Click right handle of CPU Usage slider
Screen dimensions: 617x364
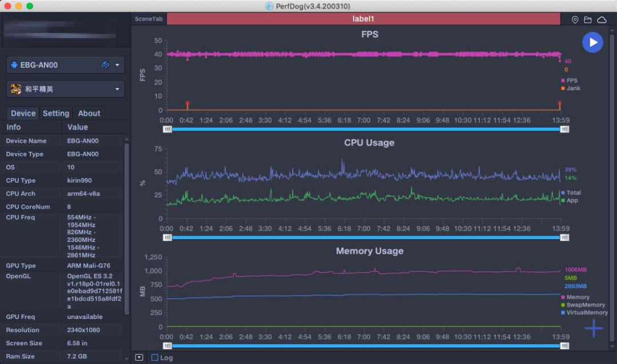(x=564, y=237)
